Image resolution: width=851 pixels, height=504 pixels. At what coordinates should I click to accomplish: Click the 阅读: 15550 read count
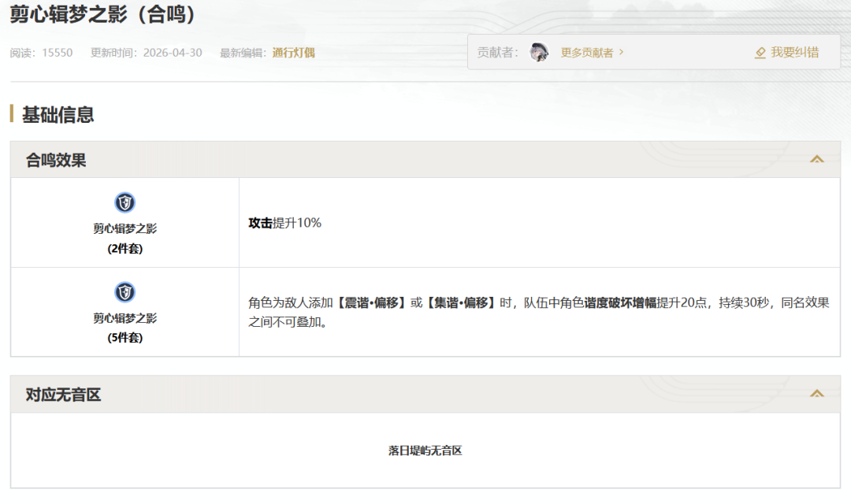tap(41, 53)
